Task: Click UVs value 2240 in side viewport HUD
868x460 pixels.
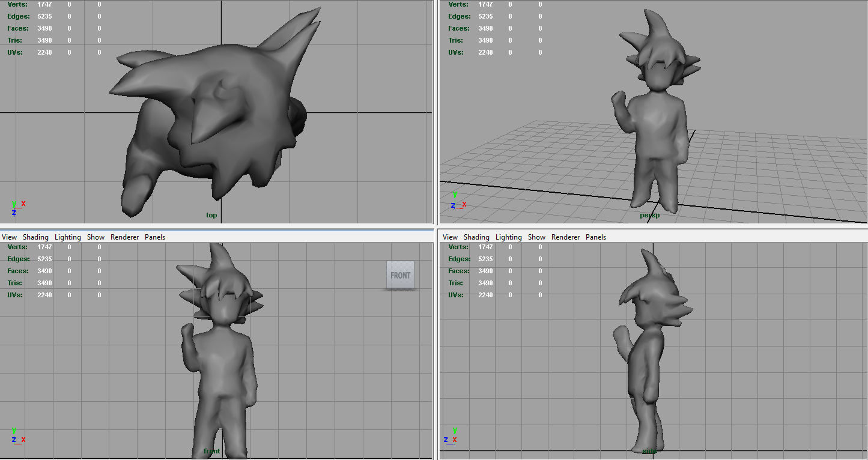Action: coord(485,295)
